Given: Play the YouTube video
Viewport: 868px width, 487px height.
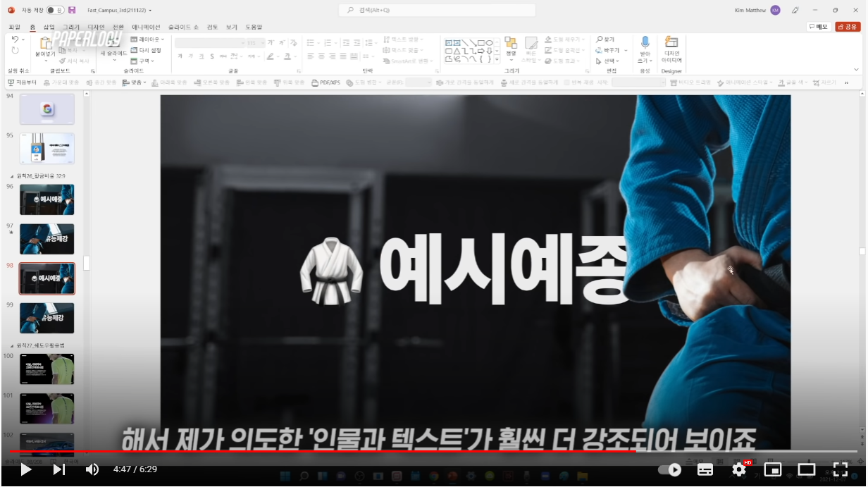Looking at the screenshot, I should click(26, 469).
